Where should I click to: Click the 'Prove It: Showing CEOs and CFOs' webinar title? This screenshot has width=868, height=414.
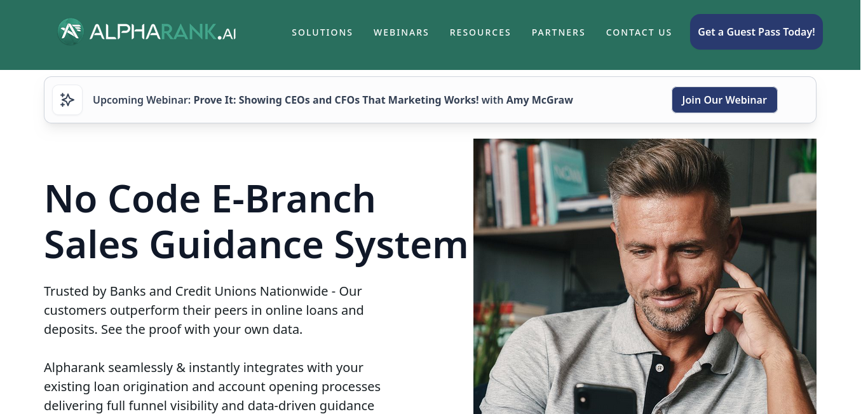336,100
